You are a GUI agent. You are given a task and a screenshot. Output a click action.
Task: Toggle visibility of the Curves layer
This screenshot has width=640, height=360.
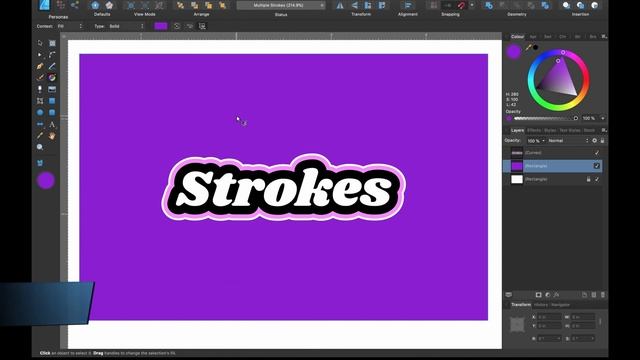597,153
